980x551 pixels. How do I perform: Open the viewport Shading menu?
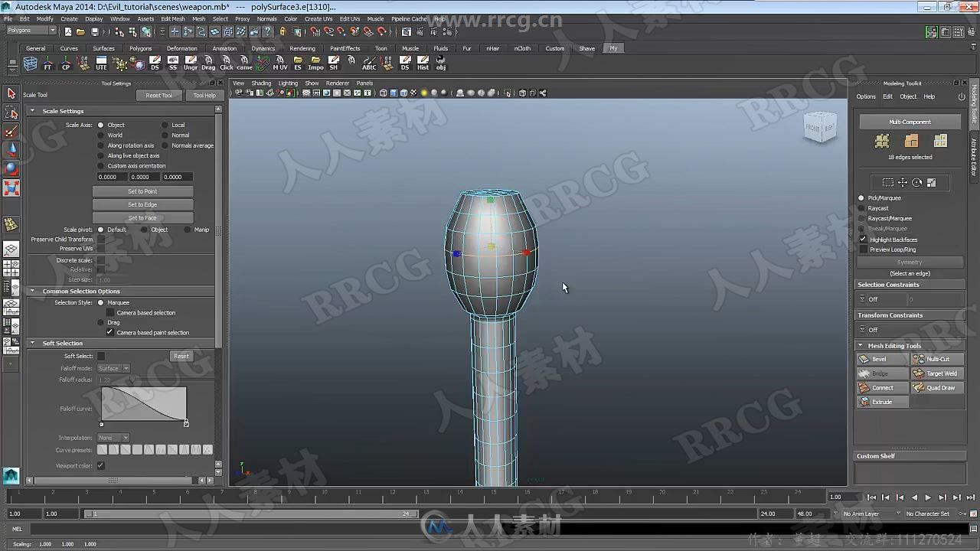261,83
